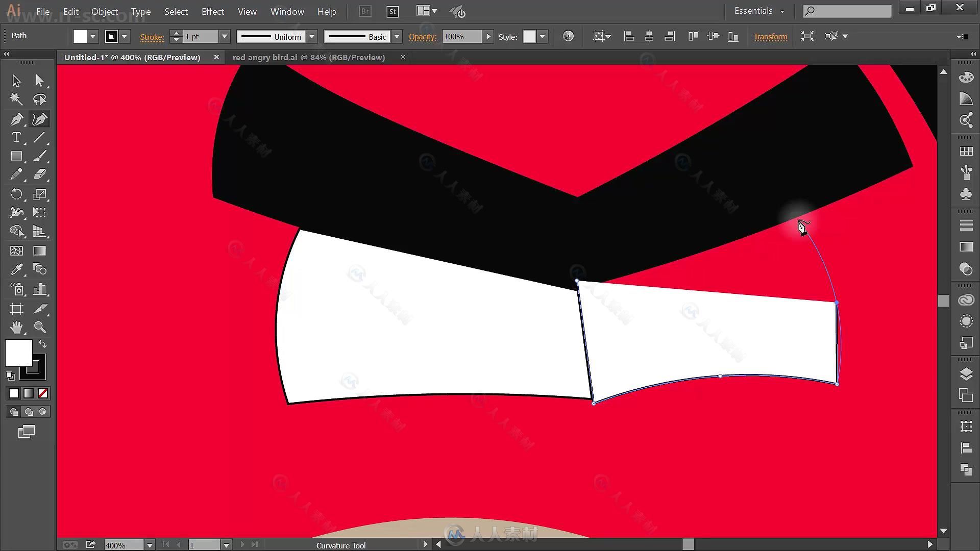Reset to default fill and stroke
Screen dimensions: 980x551
10,375
